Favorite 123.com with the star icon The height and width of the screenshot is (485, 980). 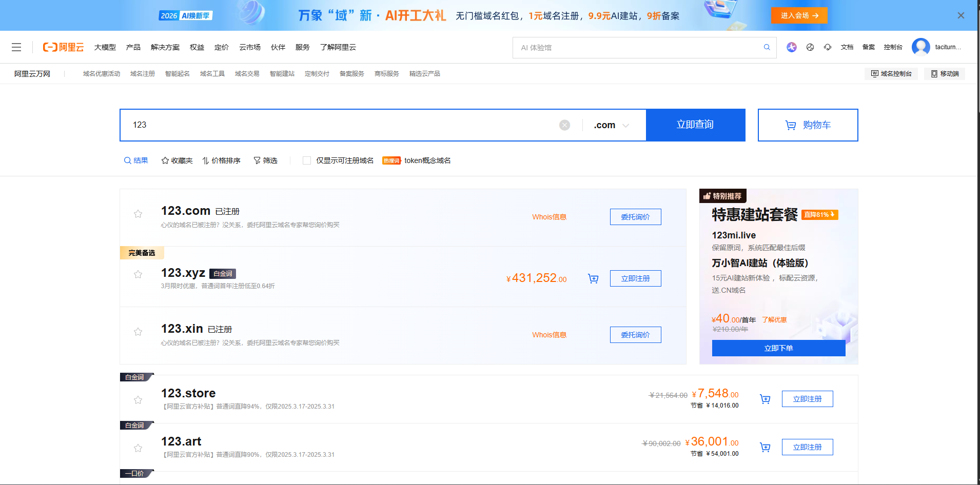(138, 214)
